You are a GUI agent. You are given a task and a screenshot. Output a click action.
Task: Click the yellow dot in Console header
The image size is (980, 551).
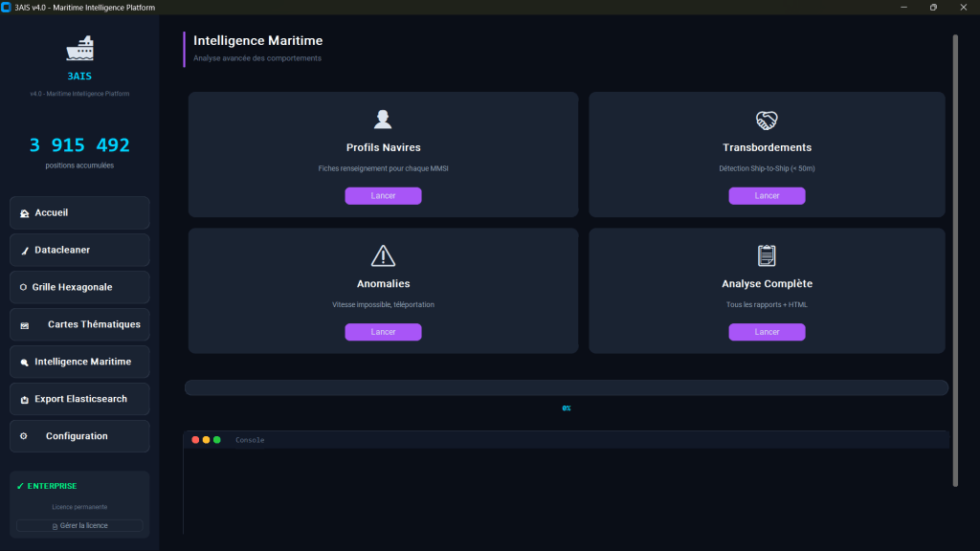[x=206, y=440]
